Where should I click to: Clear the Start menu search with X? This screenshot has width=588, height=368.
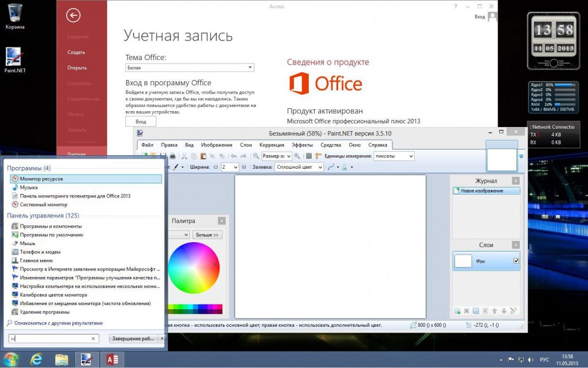(x=93, y=339)
